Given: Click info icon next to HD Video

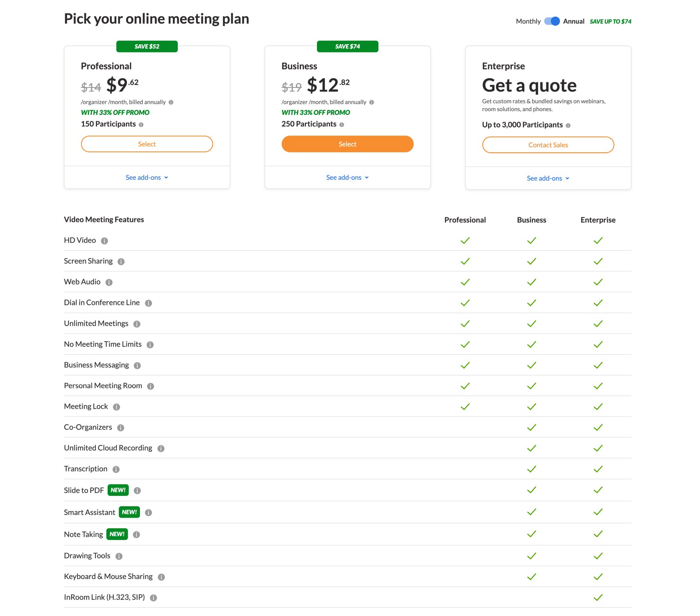Looking at the screenshot, I should pos(105,241).
